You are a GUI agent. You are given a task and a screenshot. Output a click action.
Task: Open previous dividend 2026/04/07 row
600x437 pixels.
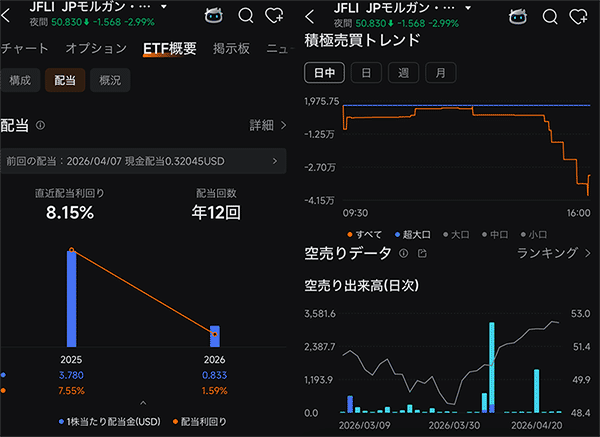pyautogui.click(x=143, y=161)
